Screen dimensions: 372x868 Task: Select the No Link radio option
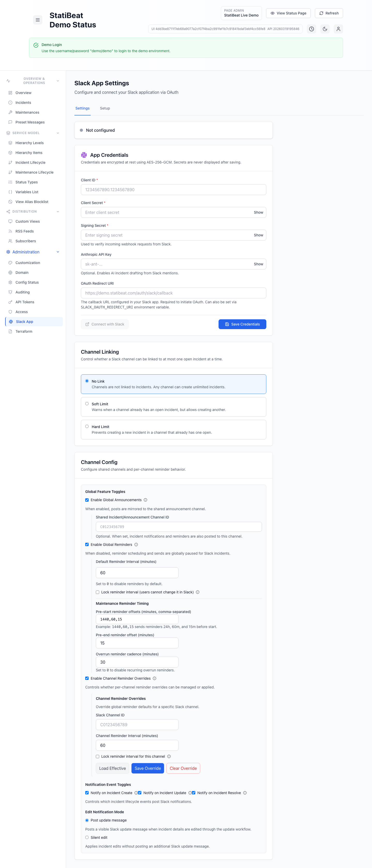tap(87, 381)
